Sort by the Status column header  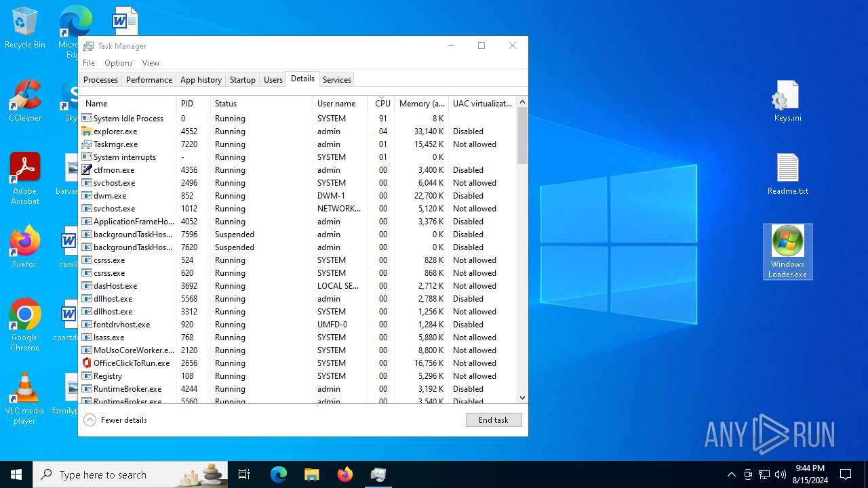[x=262, y=104]
